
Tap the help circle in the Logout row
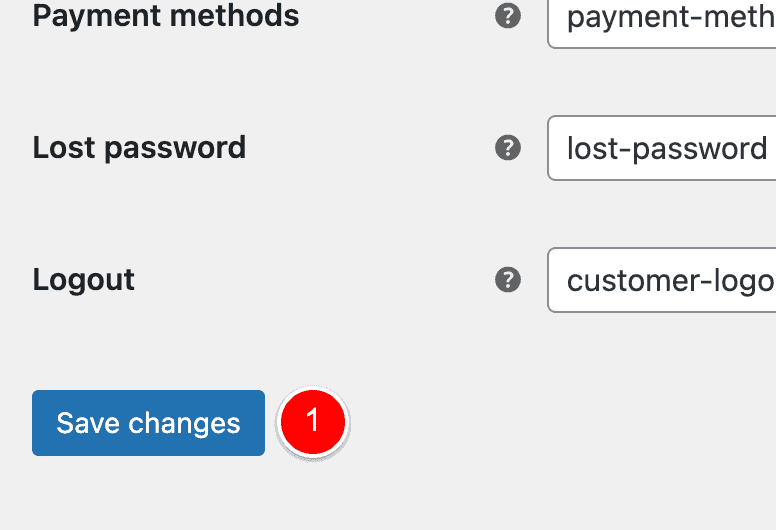pos(508,280)
